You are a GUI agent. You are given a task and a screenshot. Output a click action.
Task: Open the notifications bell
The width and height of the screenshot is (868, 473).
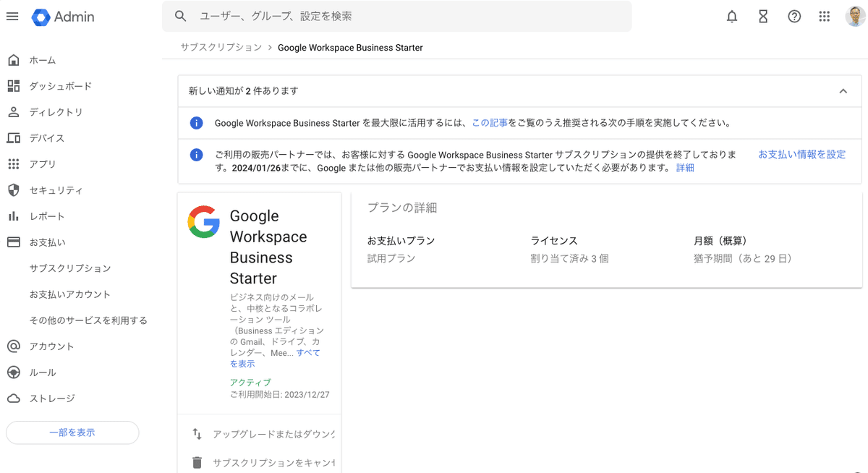click(x=732, y=17)
